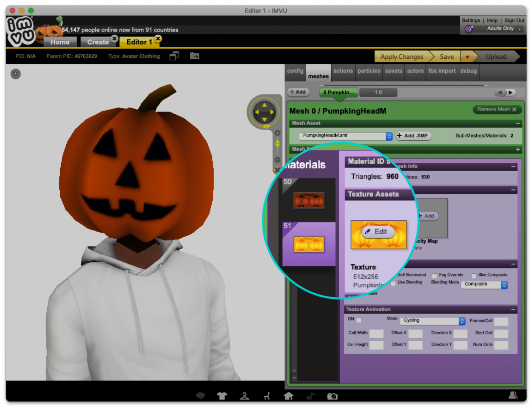Expand the section below Mesh Asset
Screen dimensions: 532x407
518,149
